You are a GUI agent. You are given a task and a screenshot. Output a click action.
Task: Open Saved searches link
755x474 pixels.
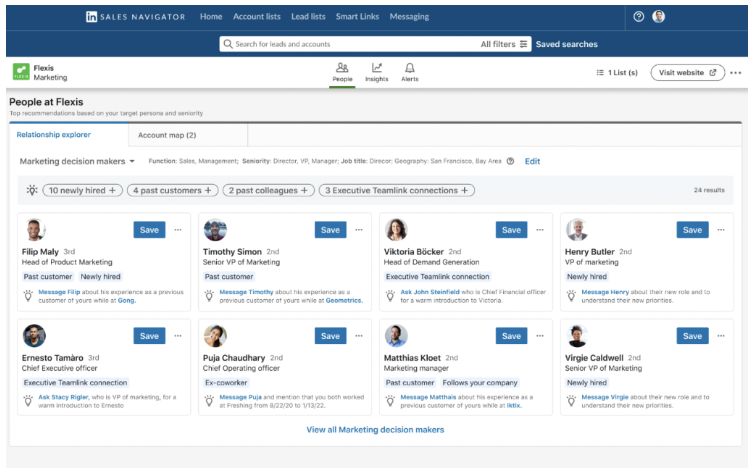566,44
